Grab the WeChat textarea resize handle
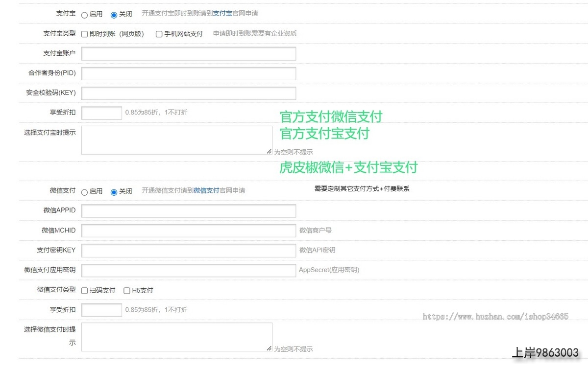This screenshot has height=369, width=588. tap(269, 348)
